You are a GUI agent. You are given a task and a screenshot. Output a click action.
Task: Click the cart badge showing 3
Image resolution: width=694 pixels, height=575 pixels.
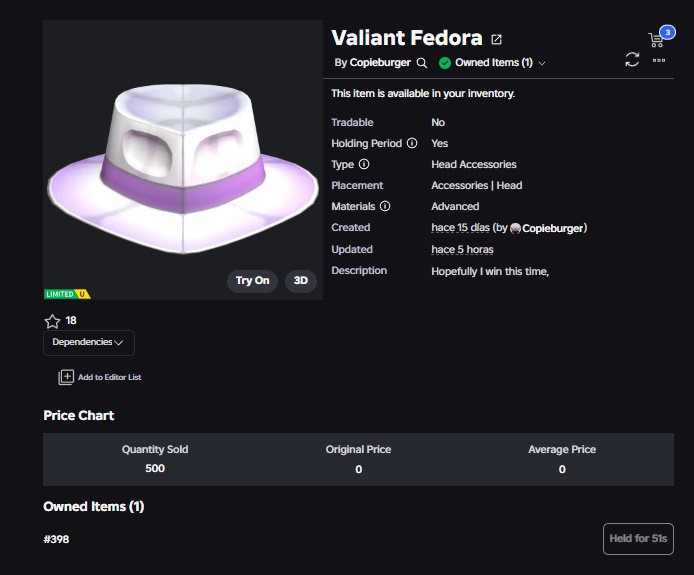667,32
